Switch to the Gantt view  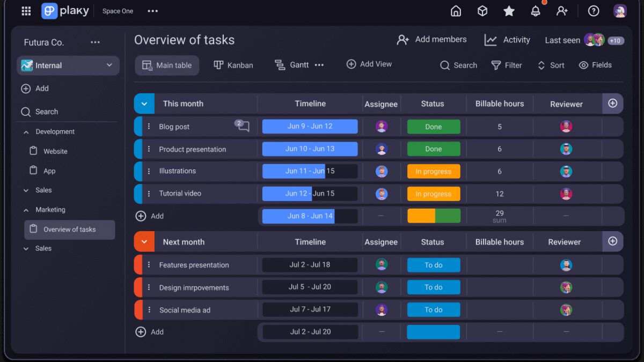pyautogui.click(x=292, y=65)
